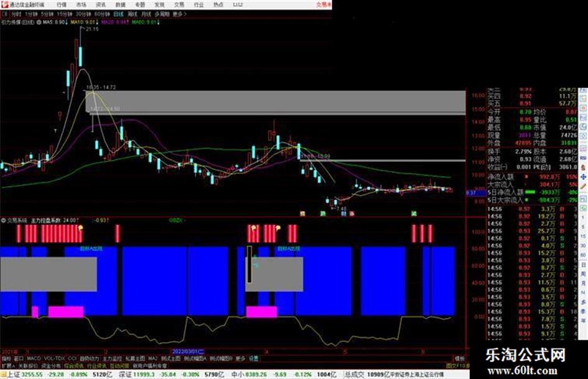Viewport: 588px width, 379px height.
Task: Click the 21.15 high price label
Action: (x=92, y=29)
